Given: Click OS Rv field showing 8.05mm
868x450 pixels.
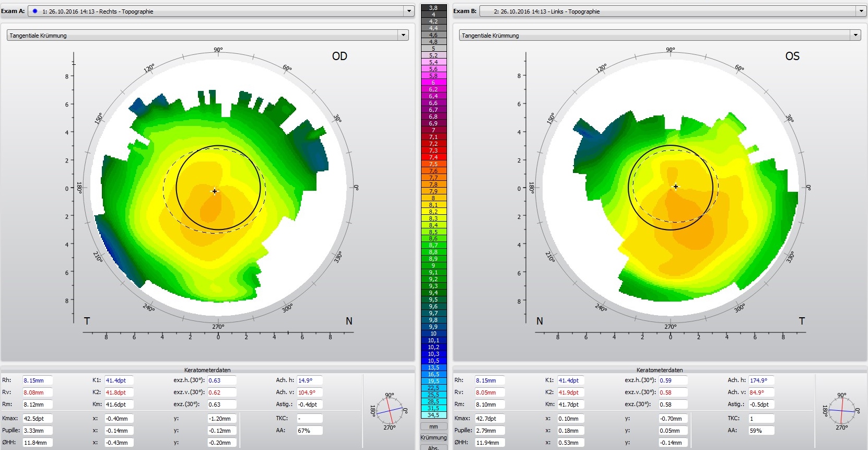Looking at the screenshot, I should pyautogui.click(x=489, y=393).
